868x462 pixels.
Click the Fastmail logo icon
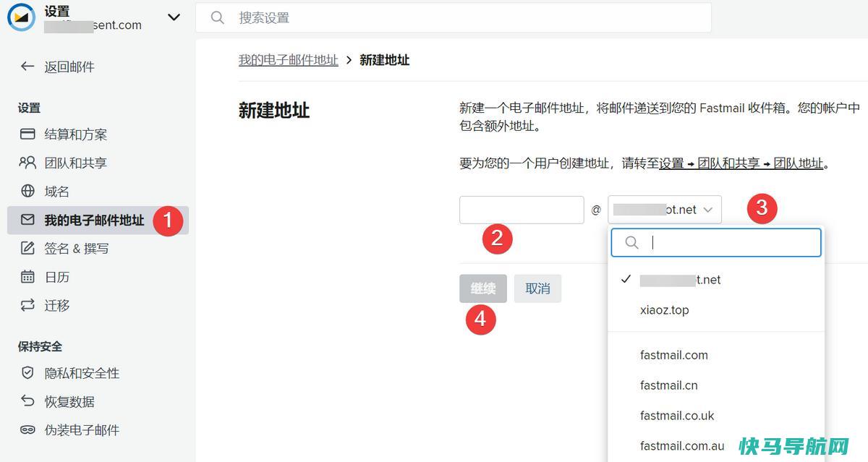21,17
